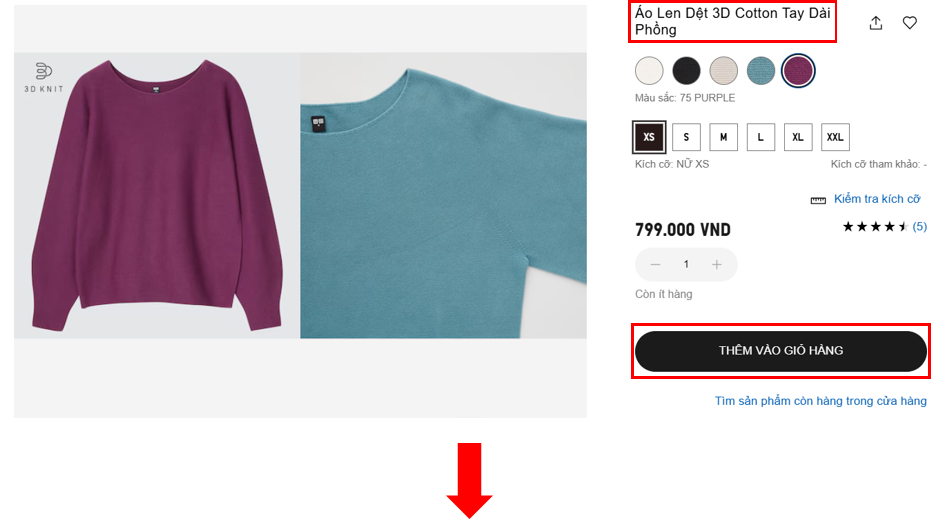946x524 pixels.
Task: Select the off-white color swatch
Action: [649, 71]
